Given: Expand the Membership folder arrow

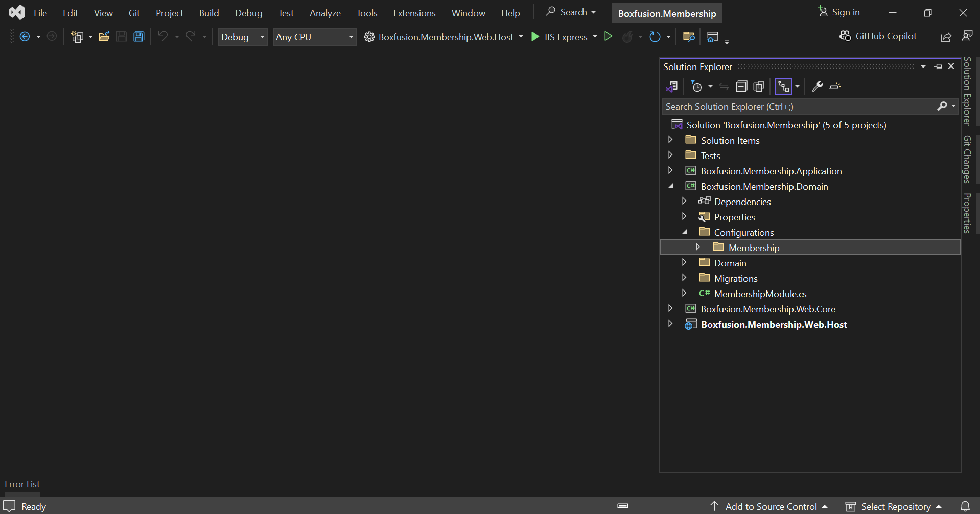Looking at the screenshot, I should point(698,247).
